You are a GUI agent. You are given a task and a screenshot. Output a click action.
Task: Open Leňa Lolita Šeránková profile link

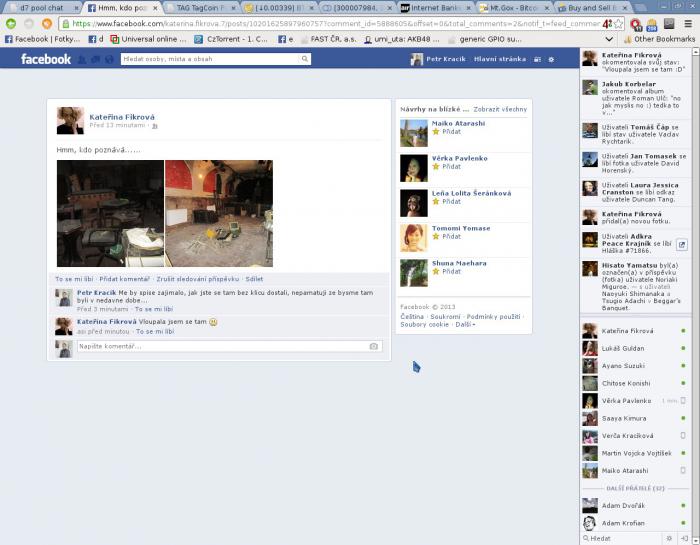click(x=471, y=193)
